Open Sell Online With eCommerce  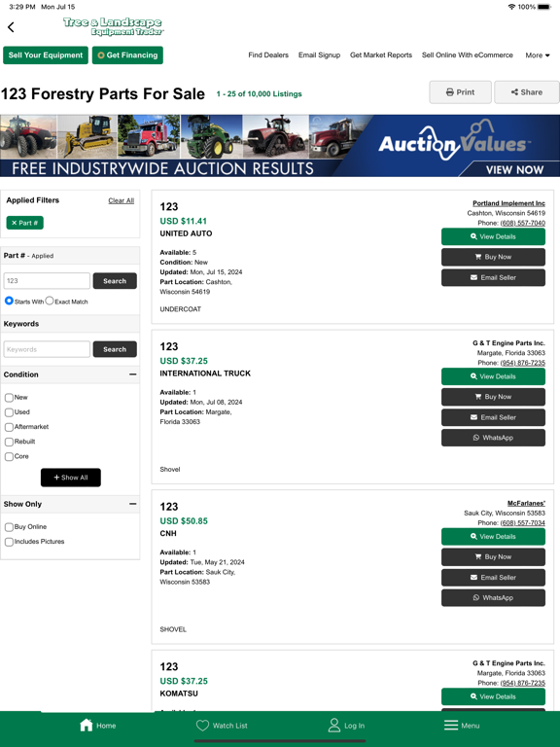tap(467, 55)
